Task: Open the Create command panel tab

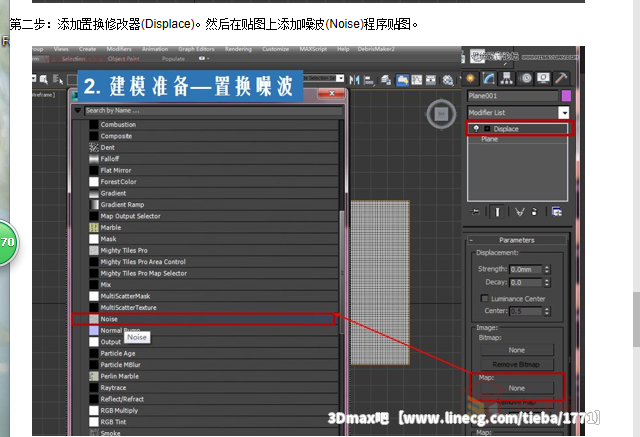Action: coord(471,78)
